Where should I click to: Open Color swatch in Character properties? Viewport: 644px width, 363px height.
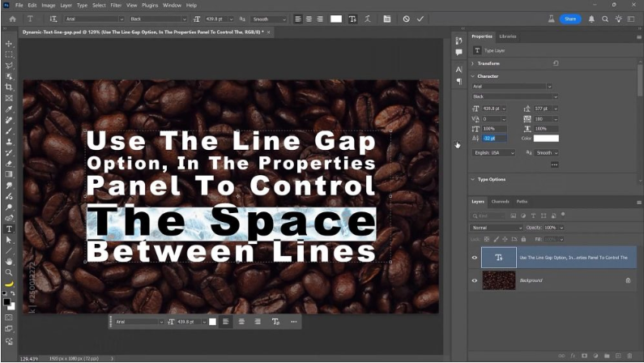coord(546,139)
